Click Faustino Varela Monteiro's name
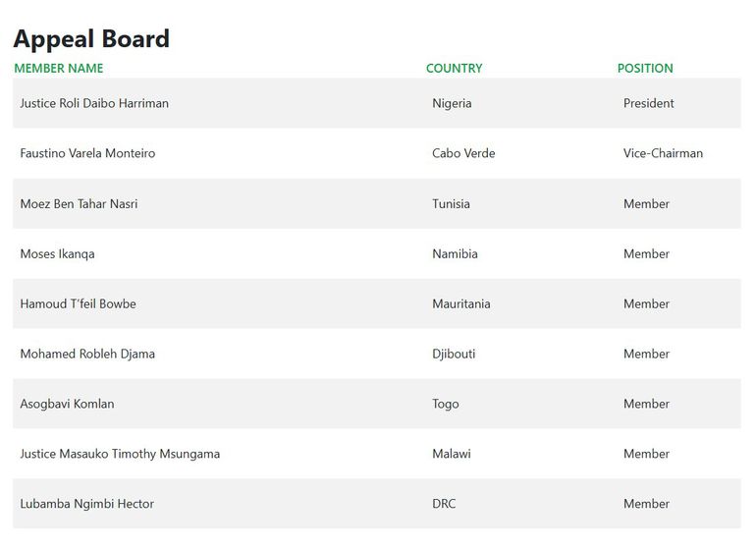This screenshot has height=549, width=756. (87, 153)
